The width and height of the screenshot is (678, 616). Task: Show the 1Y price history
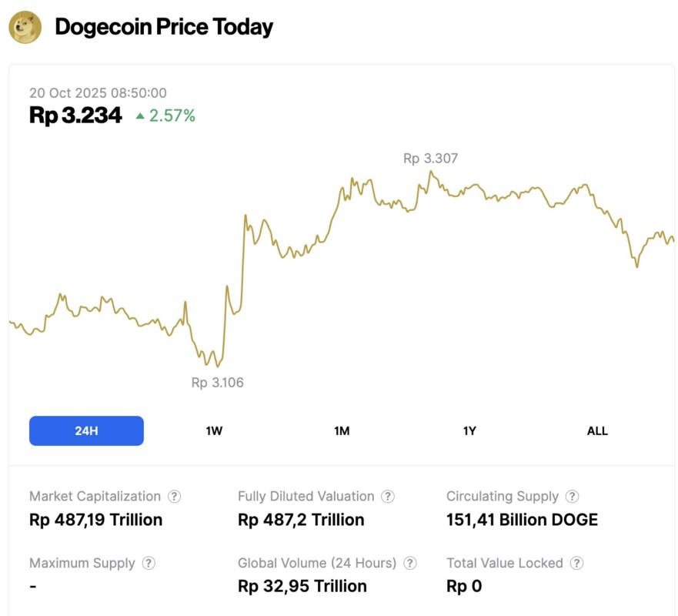click(469, 430)
